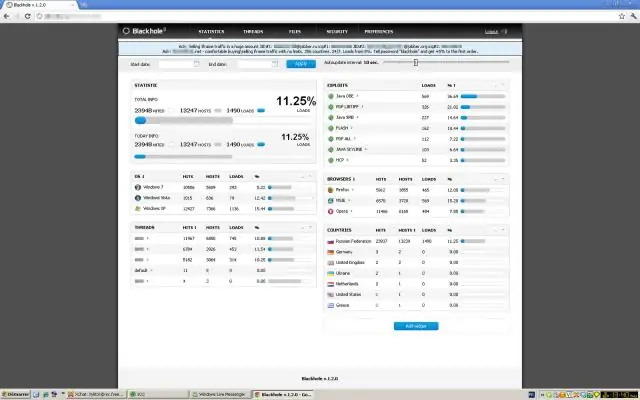
Task: Click the Windows Vista OS icon
Action: tap(137, 198)
